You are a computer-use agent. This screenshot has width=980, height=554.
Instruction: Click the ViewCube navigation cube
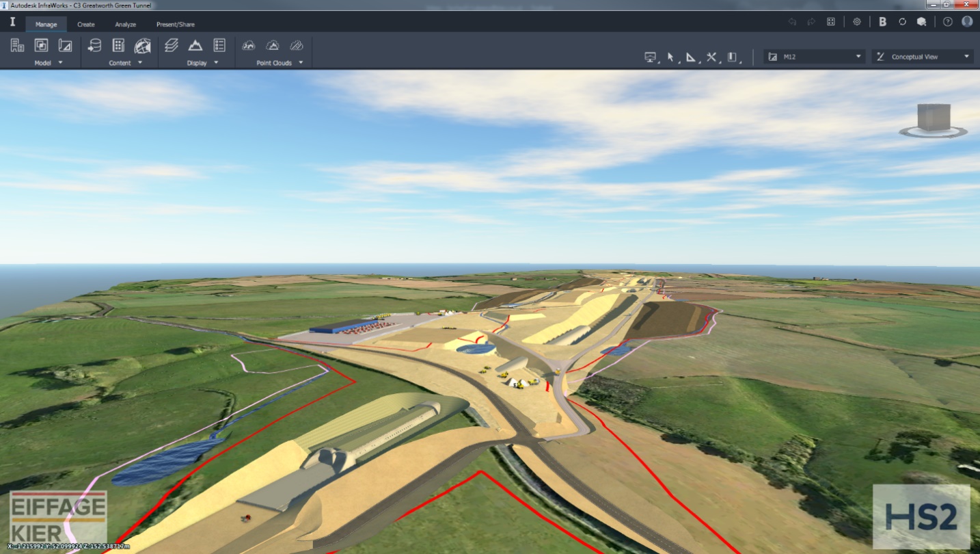click(x=934, y=116)
